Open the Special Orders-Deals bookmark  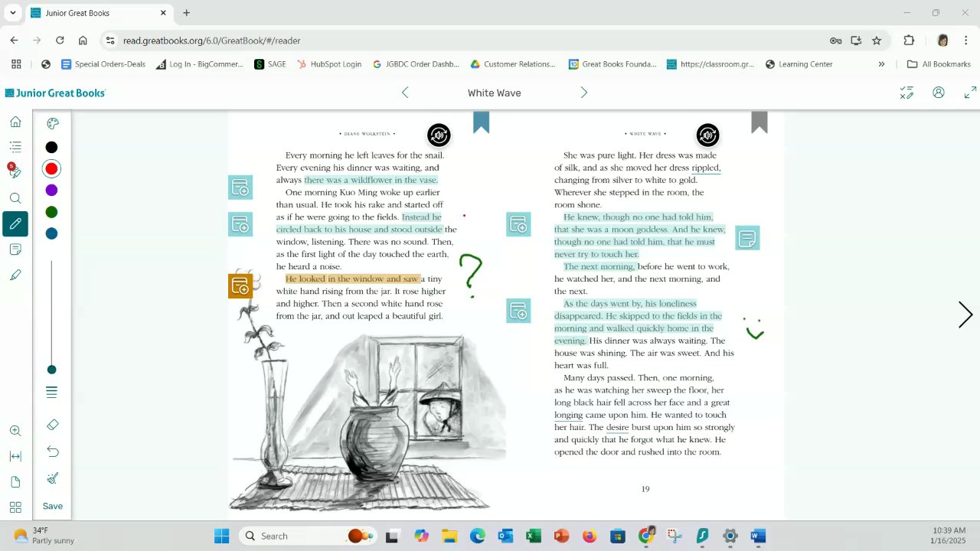[103, 64]
